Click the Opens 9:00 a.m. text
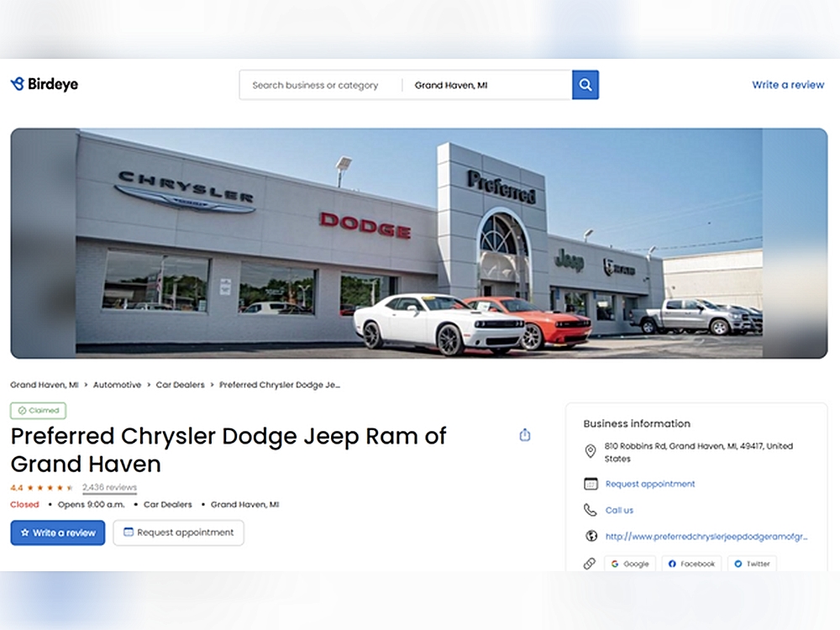The width and height of the screenshot is (840, 630). (x=91, y=505)
